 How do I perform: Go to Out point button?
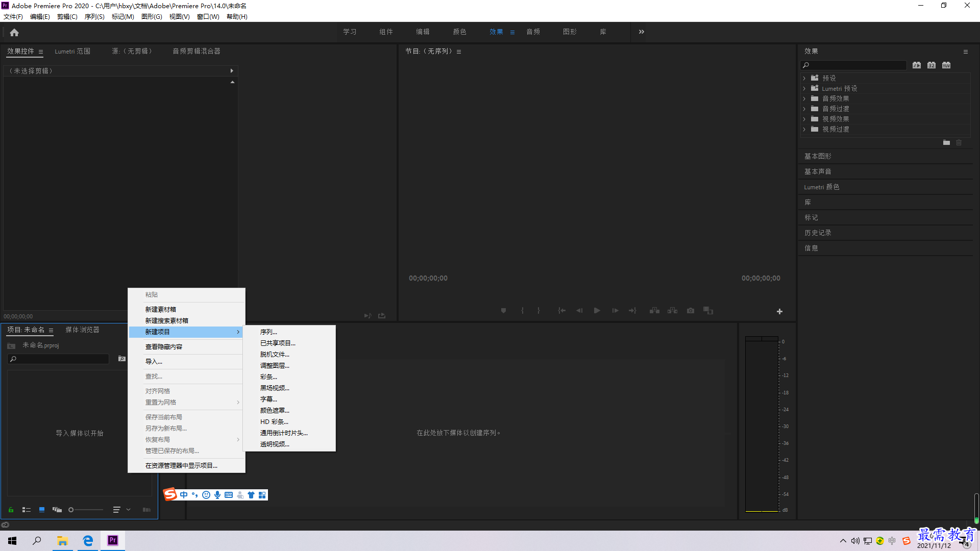633,311
